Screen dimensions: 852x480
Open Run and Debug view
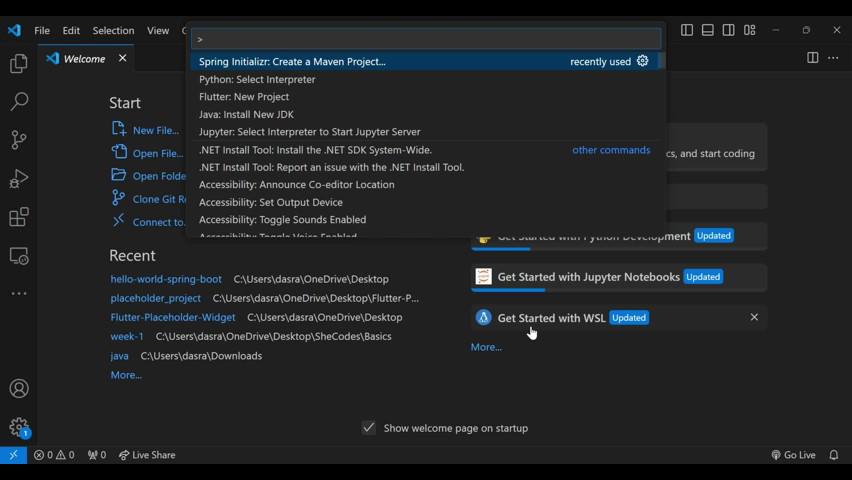pos(19,178)
